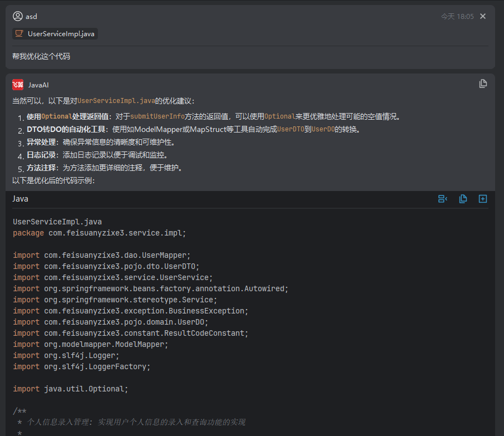Screen dimensions: 504x436
Task: Click the inline UserDTO code in suggestion 2
Action: point(290,129)
